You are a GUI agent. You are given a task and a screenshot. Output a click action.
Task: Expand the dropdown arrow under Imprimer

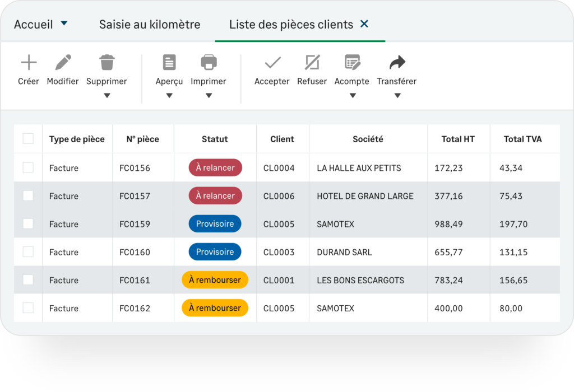coord(209,96)
